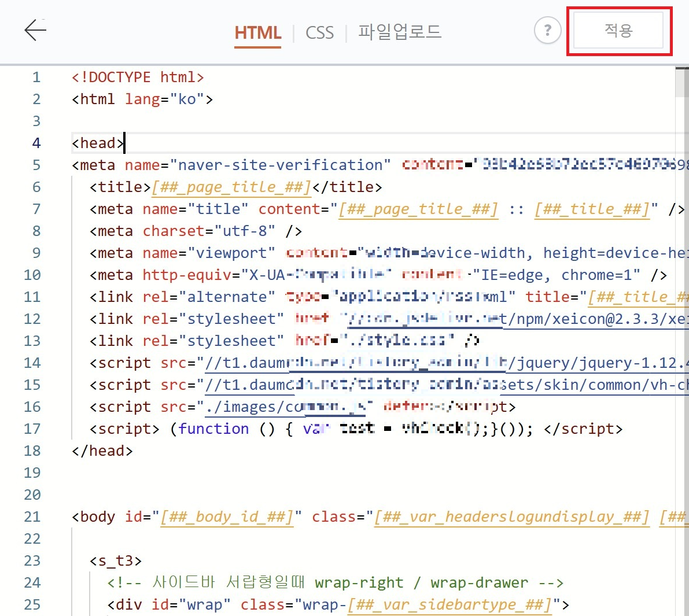Select line number 18 in the gutter
The image size is (689, 616).
click(32, 451)
